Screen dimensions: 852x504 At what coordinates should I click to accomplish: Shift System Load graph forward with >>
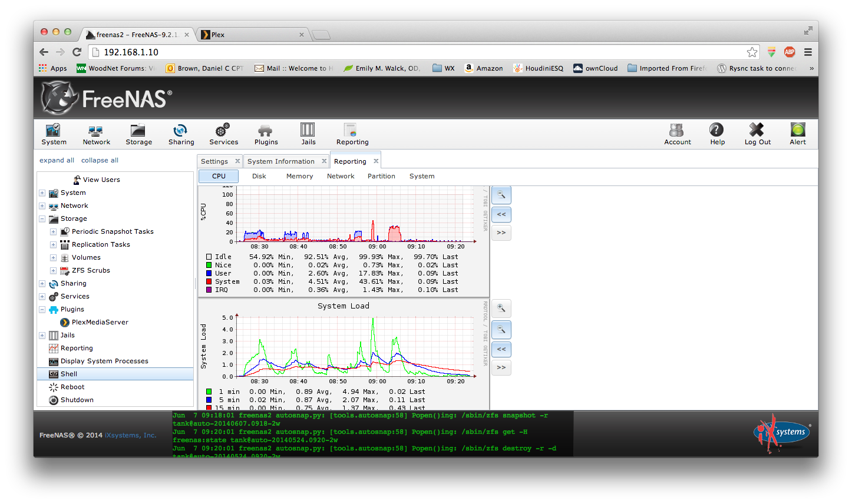501,367
